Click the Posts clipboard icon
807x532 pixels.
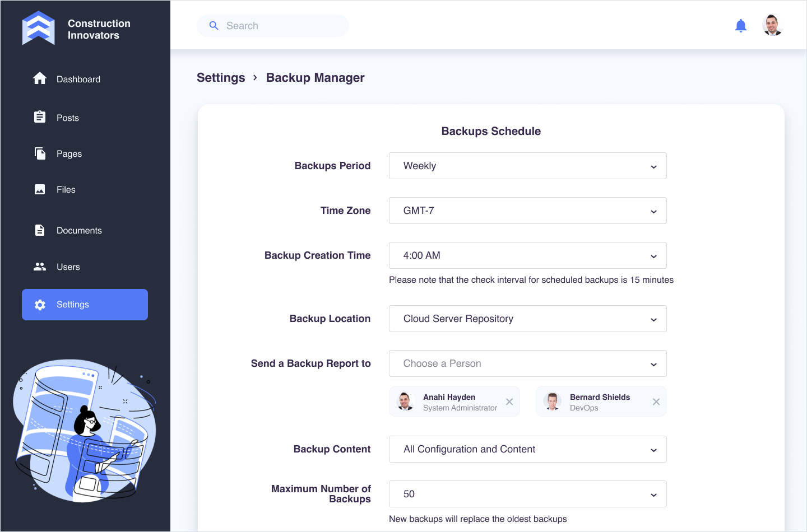tap(40, 117)
